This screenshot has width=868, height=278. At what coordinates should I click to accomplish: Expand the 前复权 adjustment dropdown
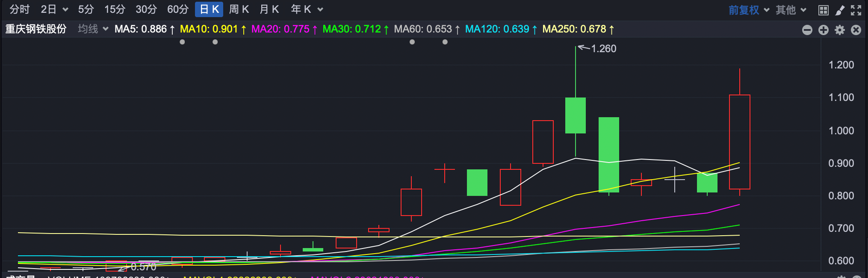(x=748, y=10)
